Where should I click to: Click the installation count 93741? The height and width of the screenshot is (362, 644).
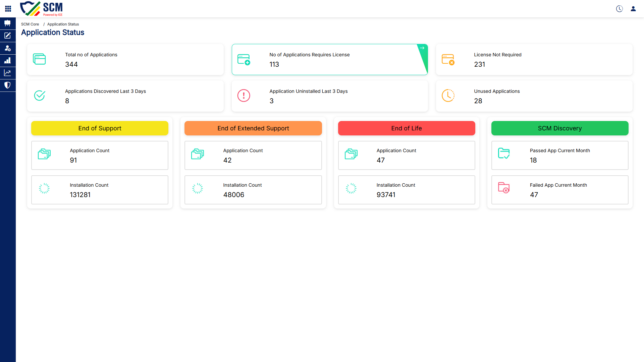[x=386, y=195]
